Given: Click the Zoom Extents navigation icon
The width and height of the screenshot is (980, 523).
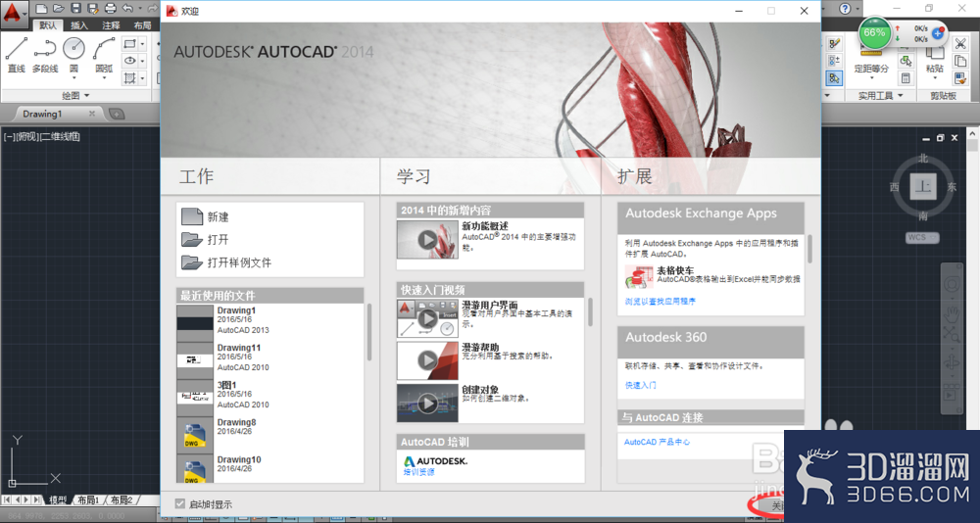Looking at the screenshot, I should pyautogui.click(x=953, y=336).
